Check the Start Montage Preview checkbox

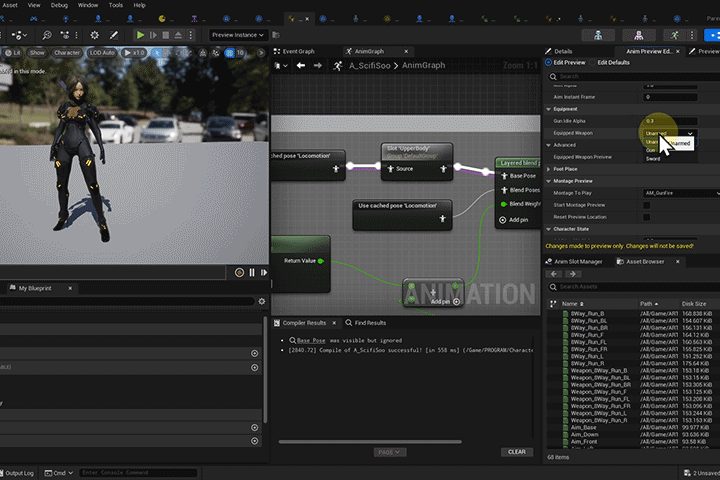pos(647,205)
